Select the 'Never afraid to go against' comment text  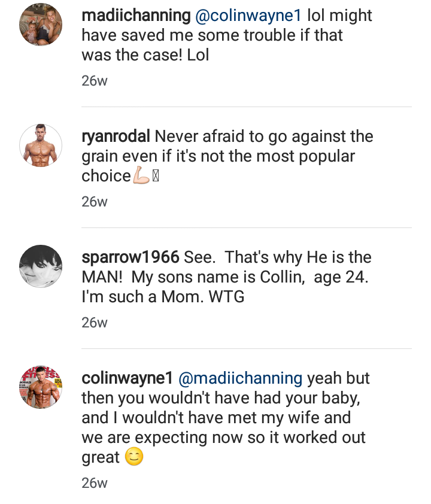point(227,156)
